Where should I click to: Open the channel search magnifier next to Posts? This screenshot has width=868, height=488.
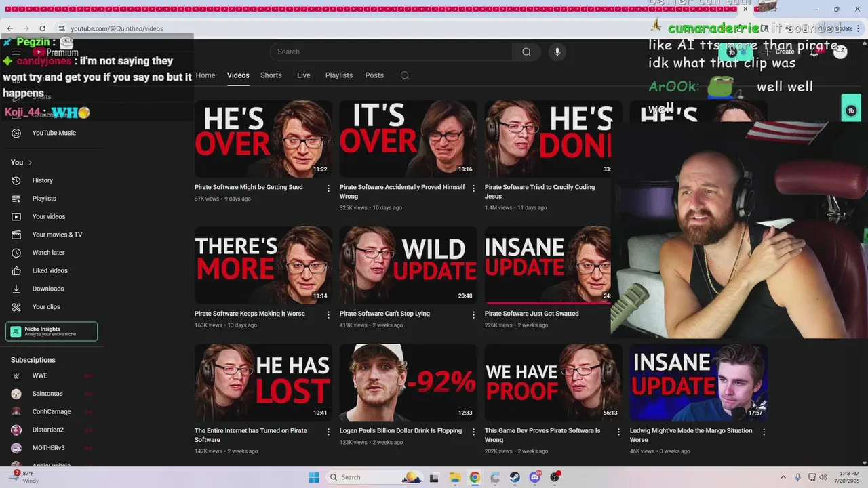tap(405, 75)
